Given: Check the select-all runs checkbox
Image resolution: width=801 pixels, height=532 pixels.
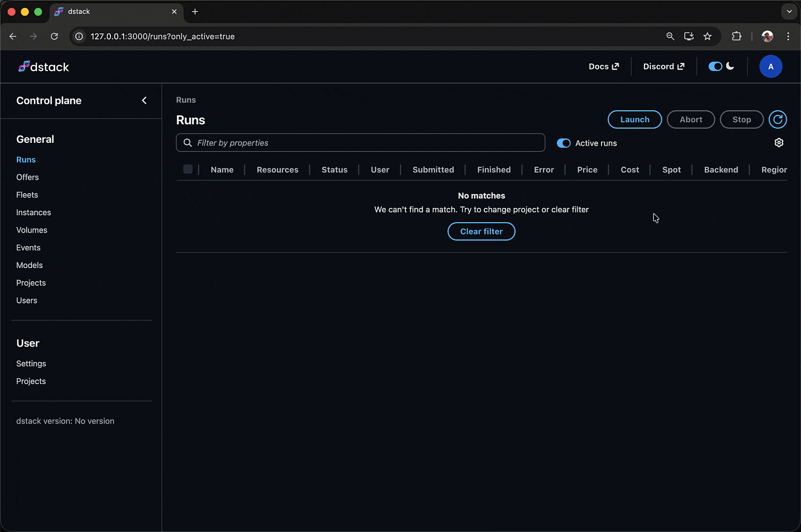Looking at the screenshot, I should tap(188, 169).
